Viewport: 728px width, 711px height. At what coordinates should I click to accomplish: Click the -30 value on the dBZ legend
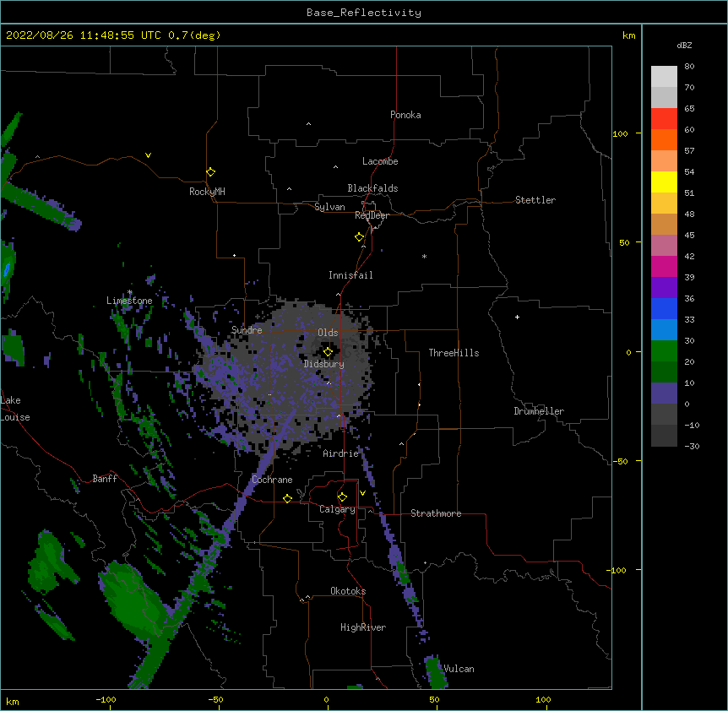pos(692,446)
